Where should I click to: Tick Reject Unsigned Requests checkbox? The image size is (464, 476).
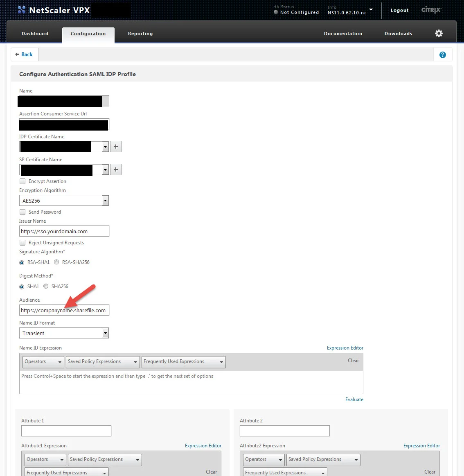coord(23,243)
